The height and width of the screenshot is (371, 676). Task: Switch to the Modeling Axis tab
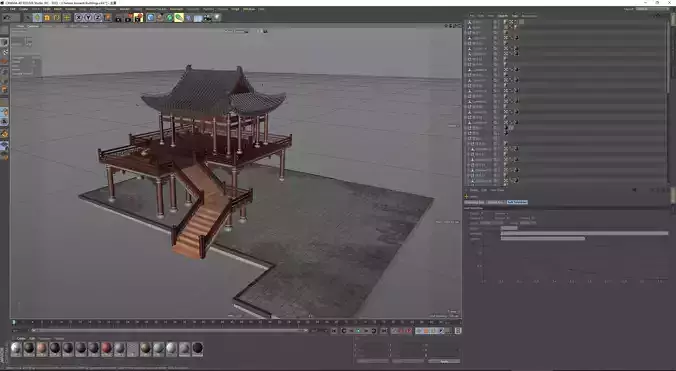point(474,202)
